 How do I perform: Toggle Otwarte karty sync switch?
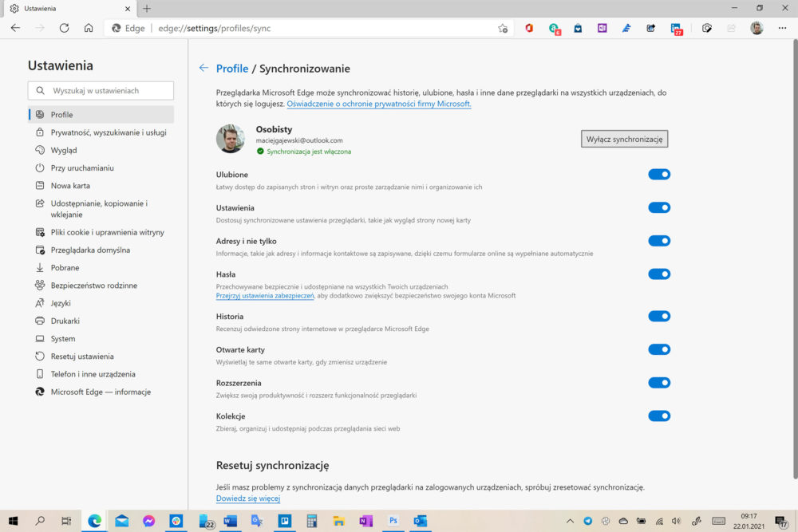point(659,349)
